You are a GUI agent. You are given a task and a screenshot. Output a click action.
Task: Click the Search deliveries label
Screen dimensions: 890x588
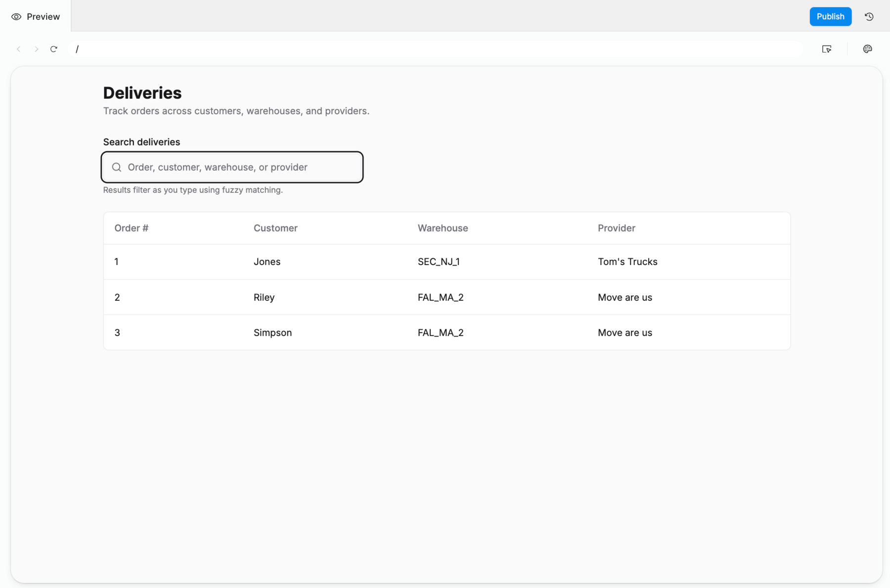coord(141,142)
